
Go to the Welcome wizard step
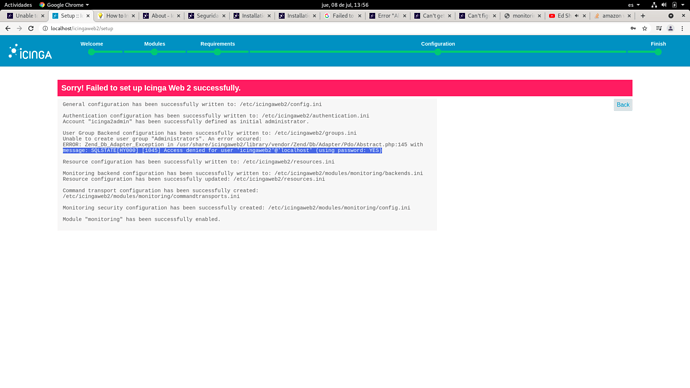point(92,44)
